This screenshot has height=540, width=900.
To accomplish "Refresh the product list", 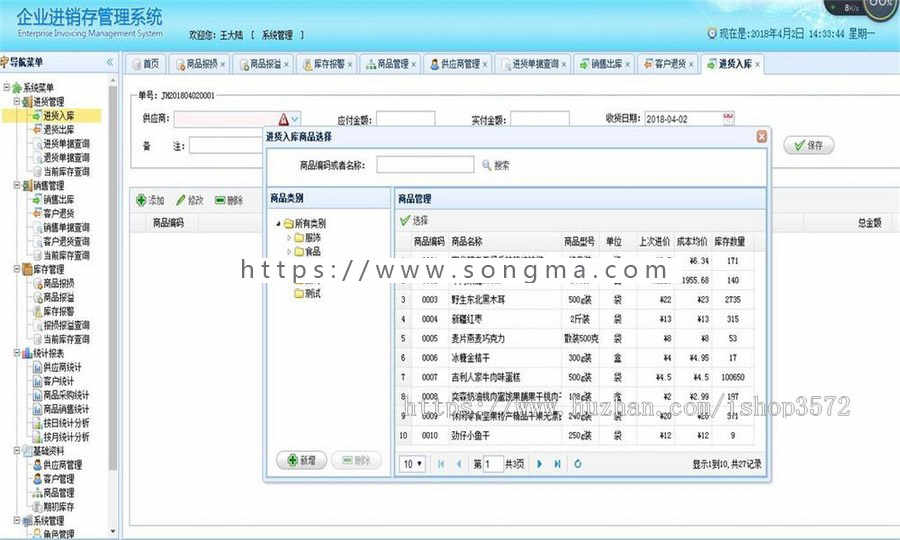I will click(x=577, y=464).
